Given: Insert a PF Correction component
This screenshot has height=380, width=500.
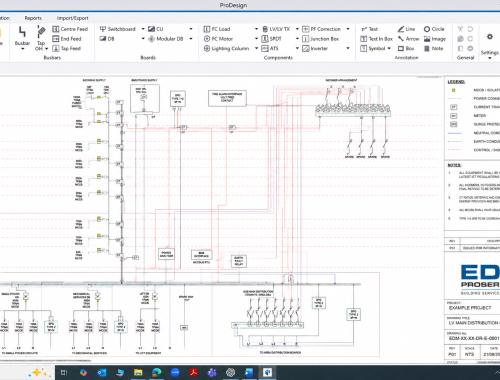Looking at the screenshot, I should [x=321, y=29].
